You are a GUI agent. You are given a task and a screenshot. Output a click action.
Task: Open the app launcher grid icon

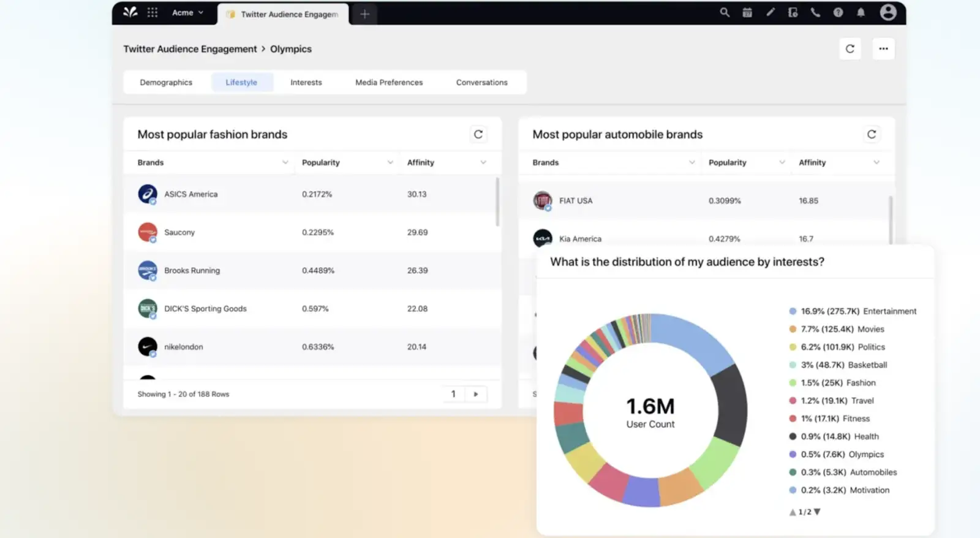click(x=153, y=12)
